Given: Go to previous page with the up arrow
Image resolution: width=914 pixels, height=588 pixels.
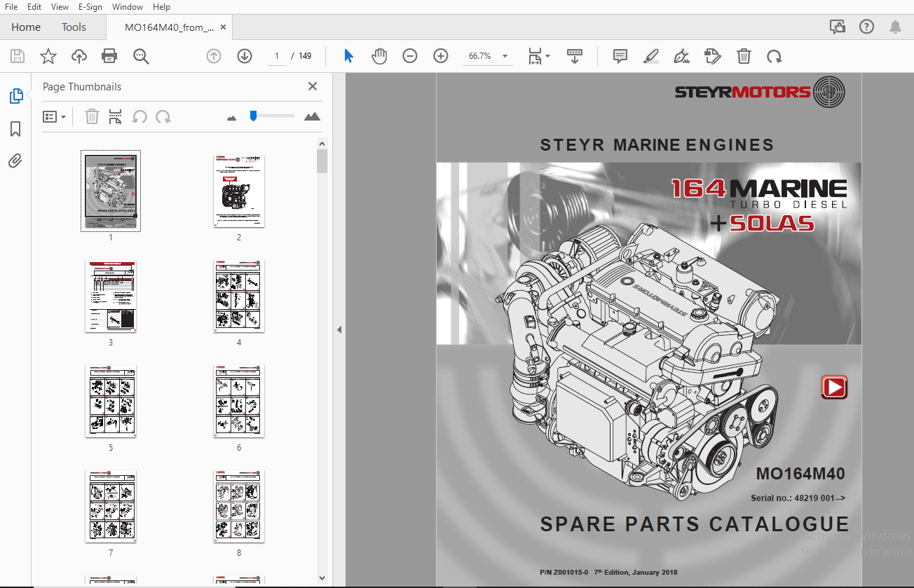Looking at the screenshot, I should click(214, 56).
